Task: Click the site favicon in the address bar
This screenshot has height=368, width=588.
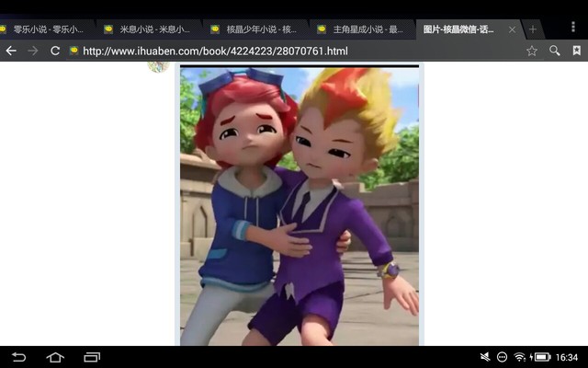Action: [73, 51]
